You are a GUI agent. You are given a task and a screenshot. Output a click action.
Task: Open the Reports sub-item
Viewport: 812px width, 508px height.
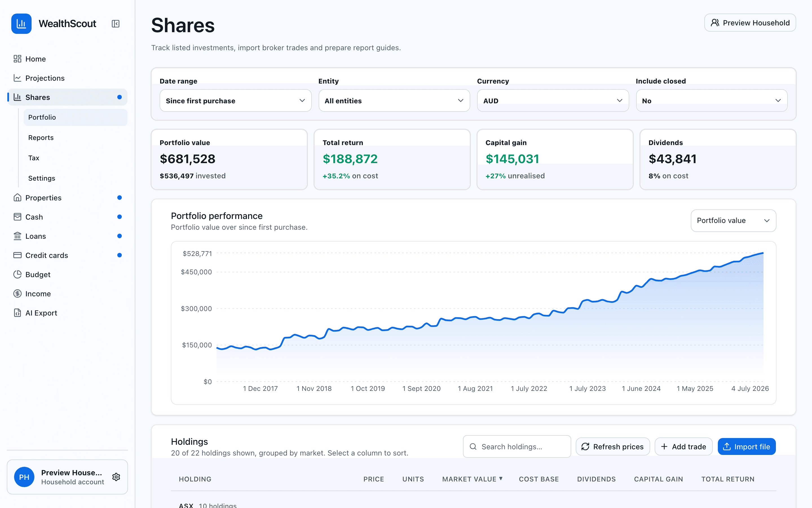point(76,137)
